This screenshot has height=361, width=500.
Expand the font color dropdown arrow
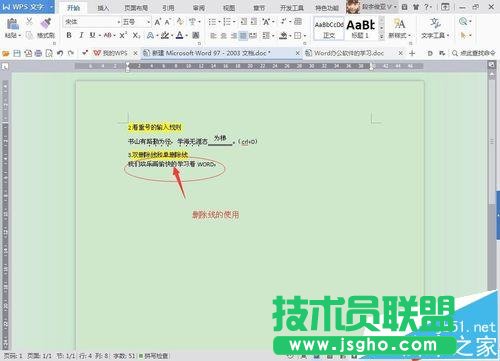(x=187, y=35)
